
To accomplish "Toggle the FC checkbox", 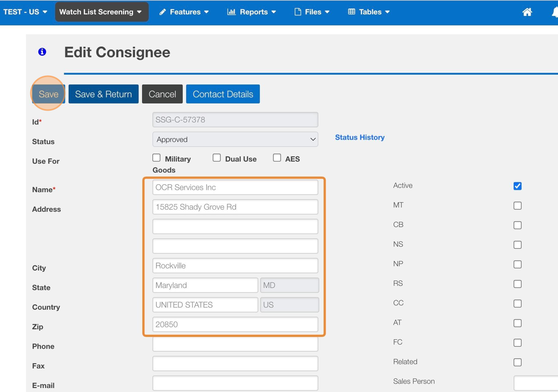I will 518,343.
